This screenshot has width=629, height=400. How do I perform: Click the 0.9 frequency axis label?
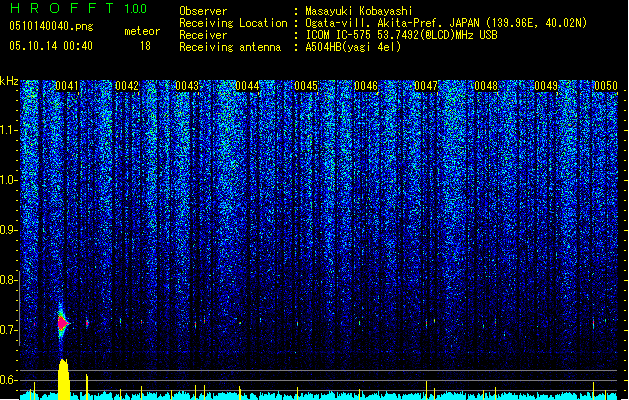pyautogui.click(x=9, y=230)
